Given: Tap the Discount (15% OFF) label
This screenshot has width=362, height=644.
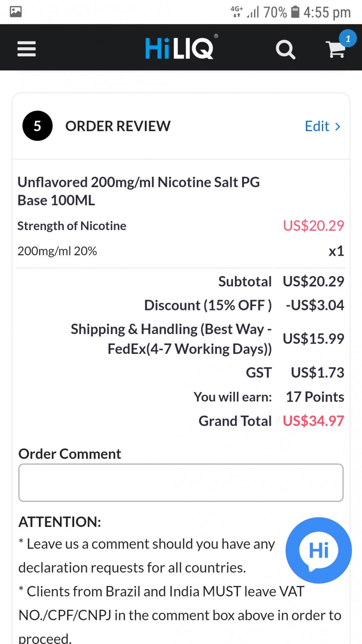Looking at the screenshot, I should pos(208,305).
